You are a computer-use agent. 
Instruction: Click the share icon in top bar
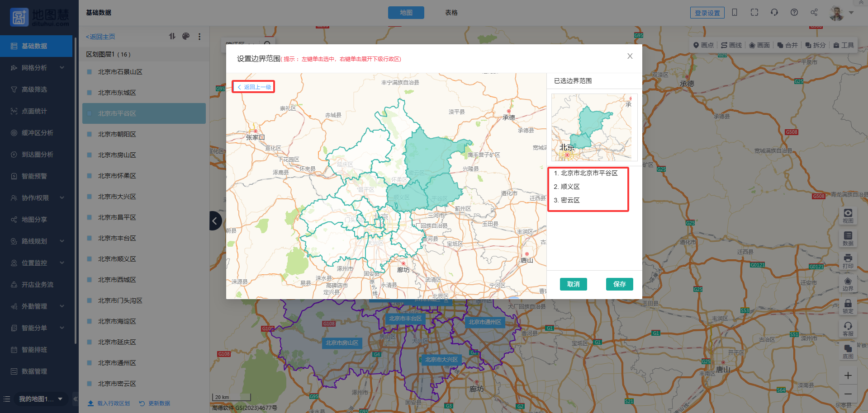[814, 13]
